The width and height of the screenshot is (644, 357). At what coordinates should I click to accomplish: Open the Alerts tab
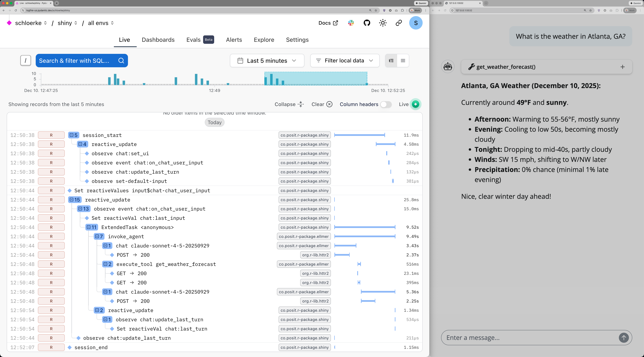[x=234, y=40]
